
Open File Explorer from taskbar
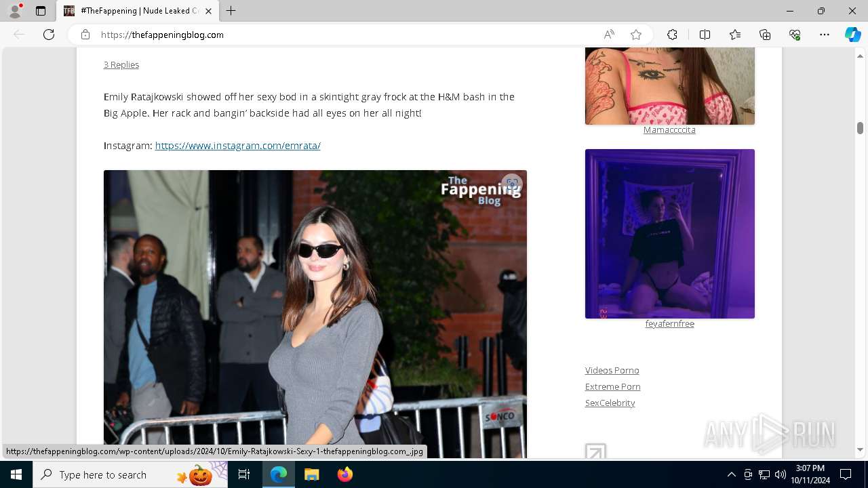click(311, 474)
